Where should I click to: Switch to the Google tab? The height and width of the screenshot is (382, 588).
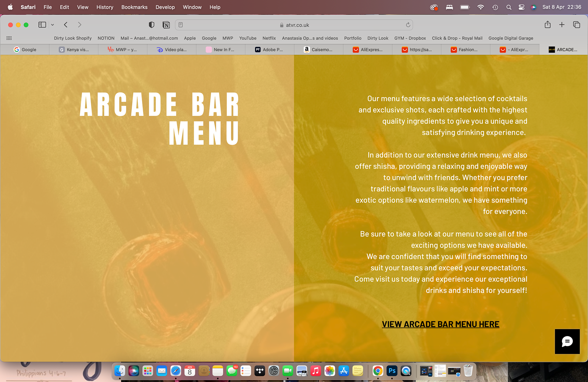click(x=25, y=50)
